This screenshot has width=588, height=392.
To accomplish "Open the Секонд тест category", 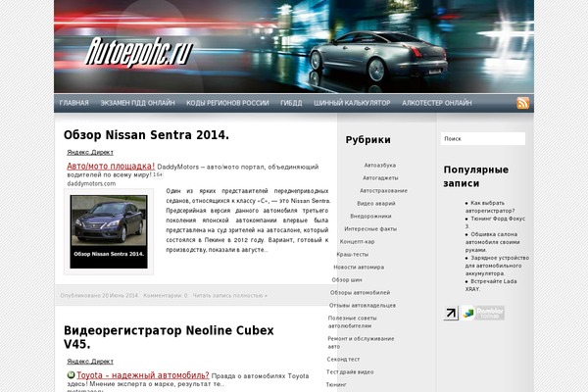I will (x=343, y=359).
